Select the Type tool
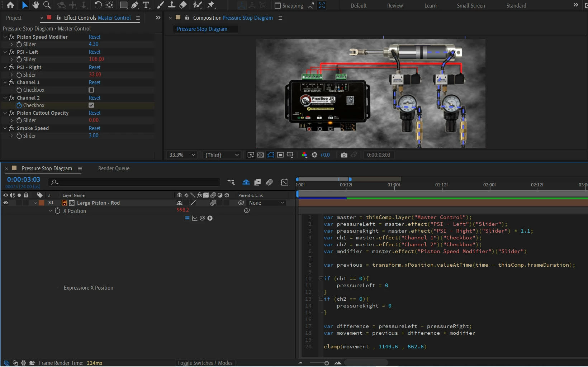This screenshot has width=588, height=367. 146,5
